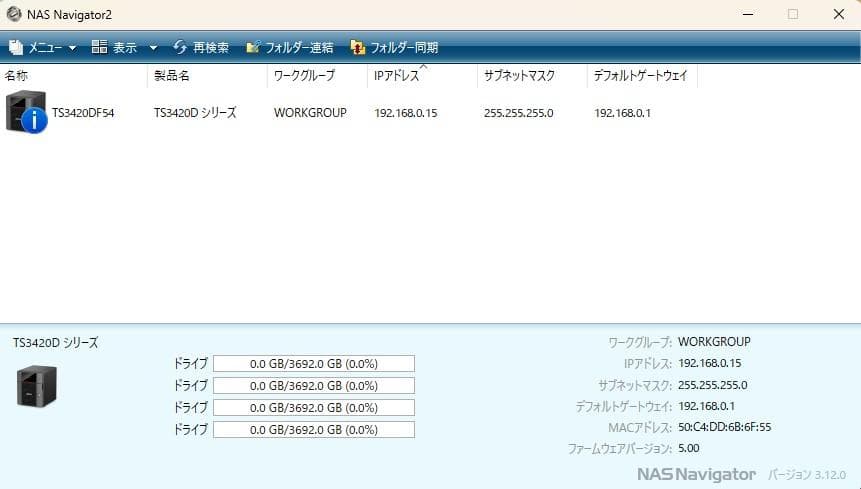Click the NAS thumbnail in details panel
This screenshot has height=489, width=861.
37,386
